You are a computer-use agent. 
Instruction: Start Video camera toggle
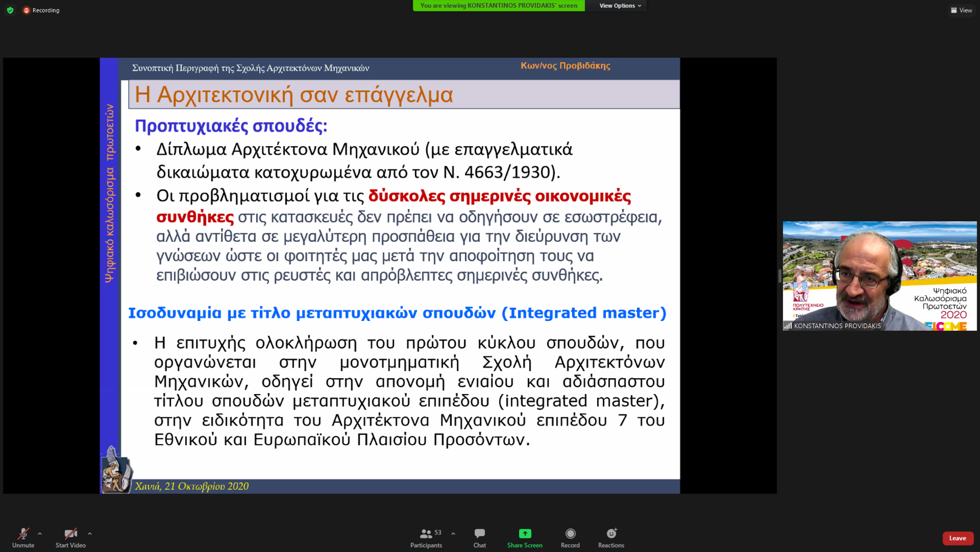[70, 537]
